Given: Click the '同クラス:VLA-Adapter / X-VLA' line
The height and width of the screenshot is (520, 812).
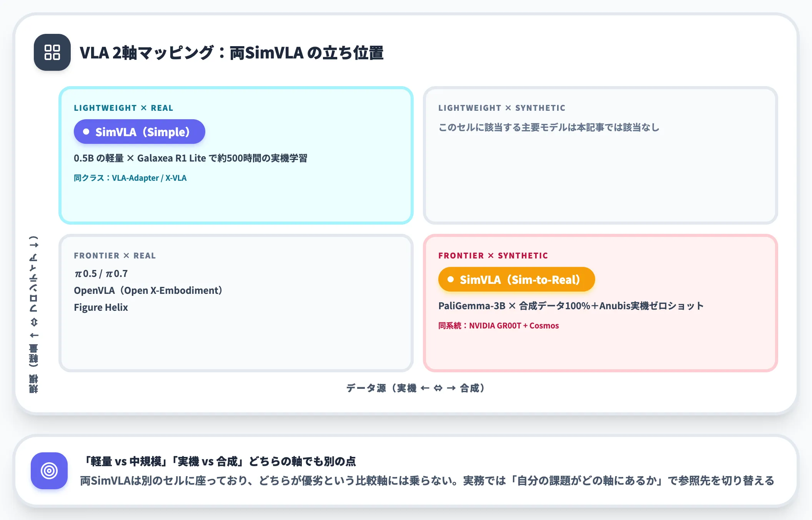Looking at the screenshot, I should tap(130, 178).
